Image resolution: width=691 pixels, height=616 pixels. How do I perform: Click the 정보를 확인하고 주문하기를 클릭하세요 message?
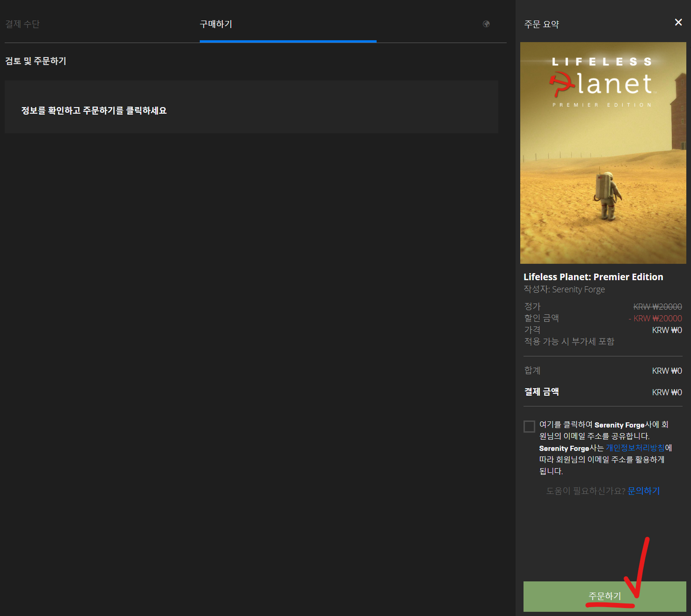point(94,111)
